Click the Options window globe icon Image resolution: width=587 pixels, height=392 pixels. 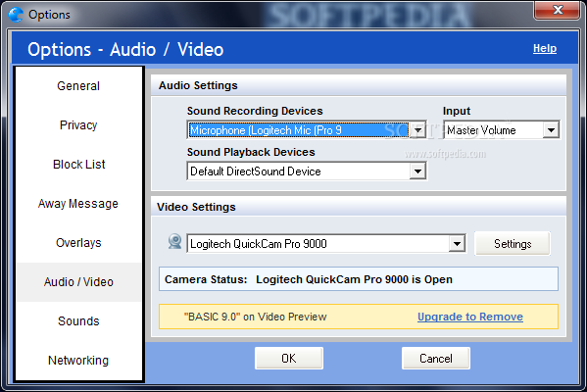16,15
